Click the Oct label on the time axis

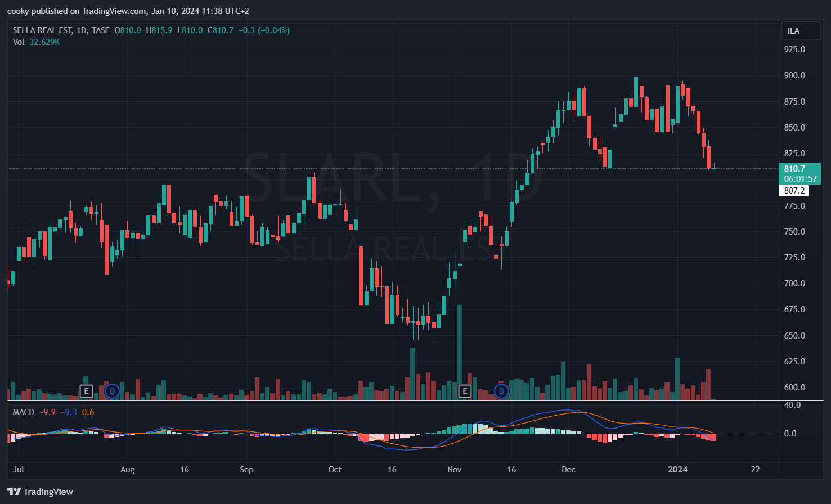[335, 470]
